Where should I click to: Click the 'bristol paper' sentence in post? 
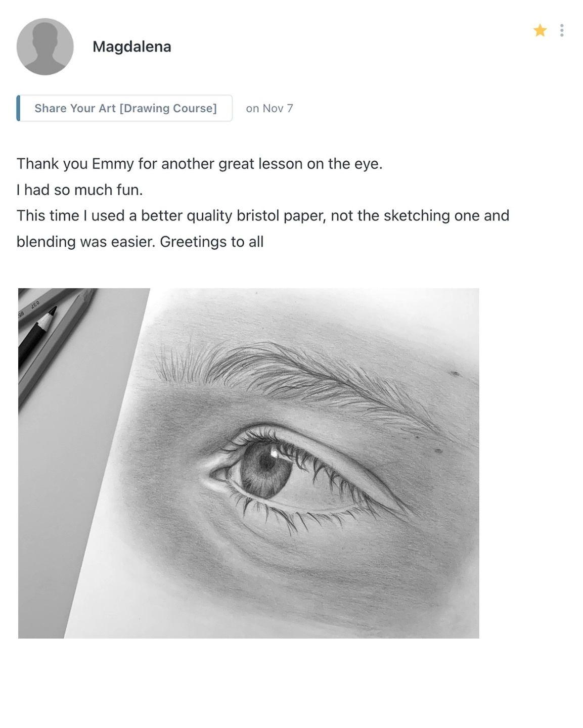point(262,216)
